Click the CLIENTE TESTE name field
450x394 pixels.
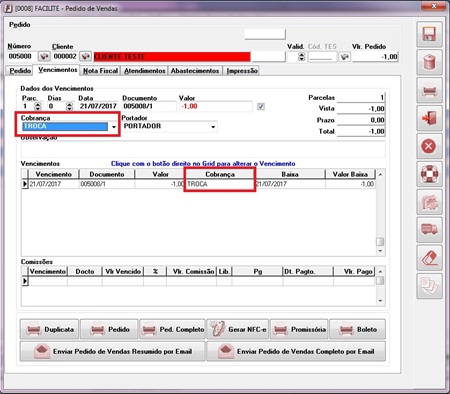click(x=172, y=57)
